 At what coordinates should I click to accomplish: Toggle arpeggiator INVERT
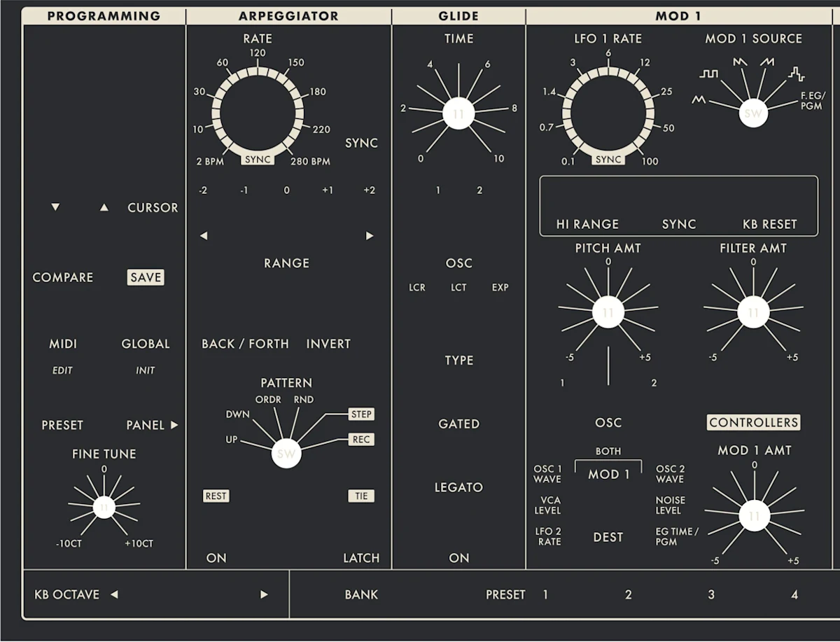(x=328, y=344)
